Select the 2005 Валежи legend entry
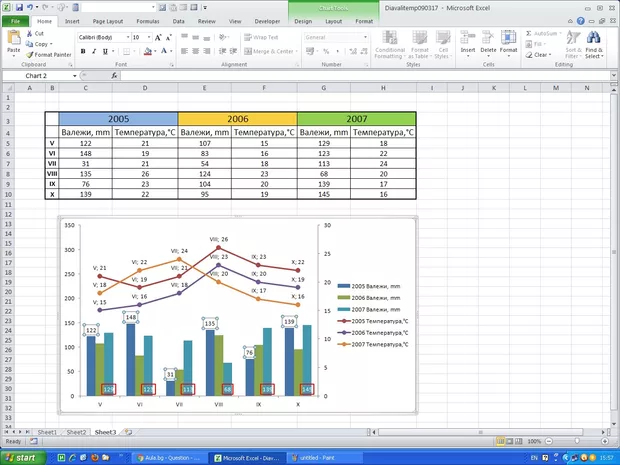The height and width of the screenshot is (465, 620). (369, 286)
